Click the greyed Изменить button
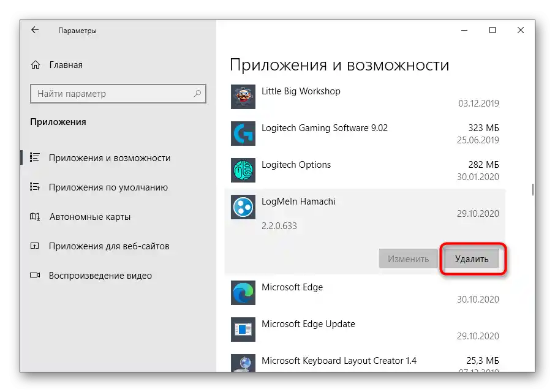The image size is (555, 392). (x=408, y=258)
